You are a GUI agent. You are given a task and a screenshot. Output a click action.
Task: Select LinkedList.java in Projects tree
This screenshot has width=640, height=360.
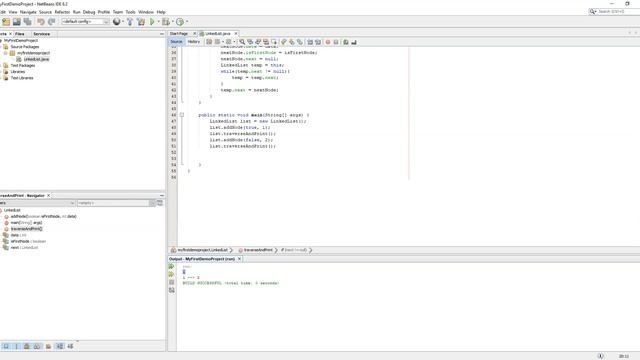(x=36, y=59)
